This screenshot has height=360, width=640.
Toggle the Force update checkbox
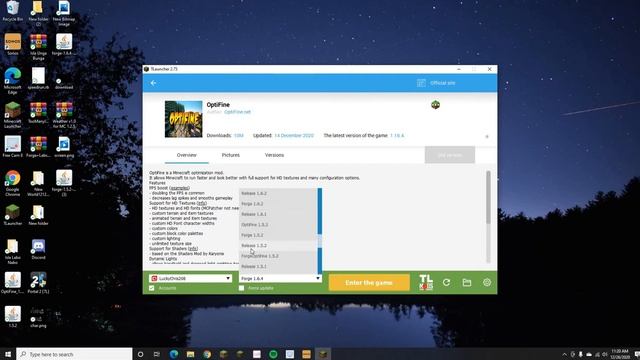(242, 288)
